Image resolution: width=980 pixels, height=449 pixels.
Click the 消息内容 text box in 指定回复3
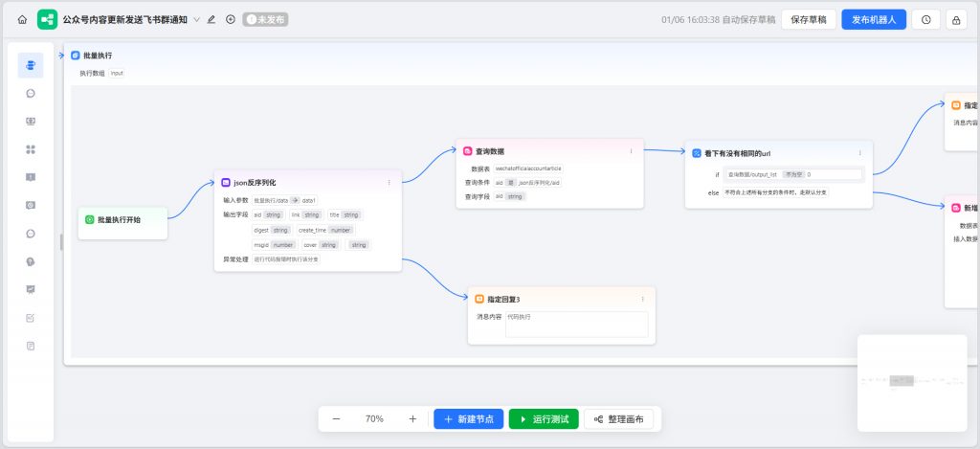[x=576, y=325]
